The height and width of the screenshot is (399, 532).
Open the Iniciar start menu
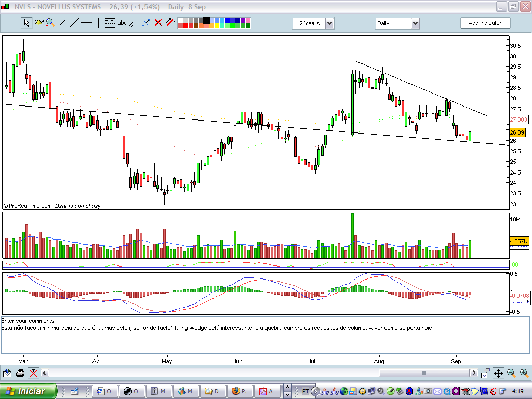coord(28,391)
